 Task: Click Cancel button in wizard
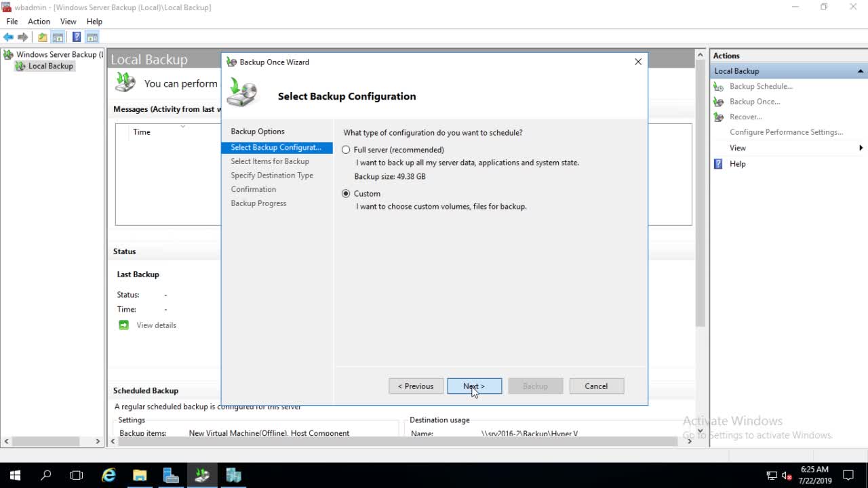(597, 386)
